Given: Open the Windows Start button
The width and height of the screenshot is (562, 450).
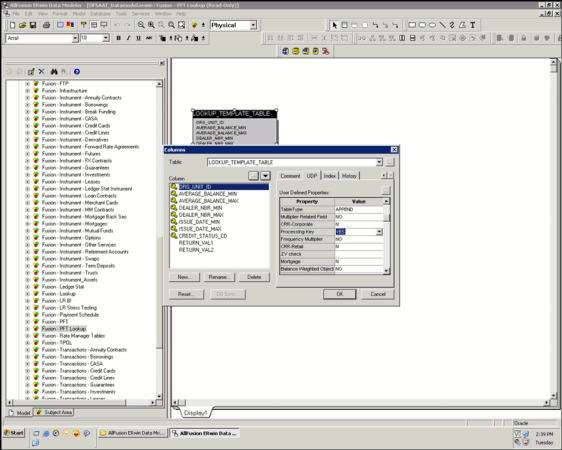Looking at the screenshot, I should click(x=14, y=433).
